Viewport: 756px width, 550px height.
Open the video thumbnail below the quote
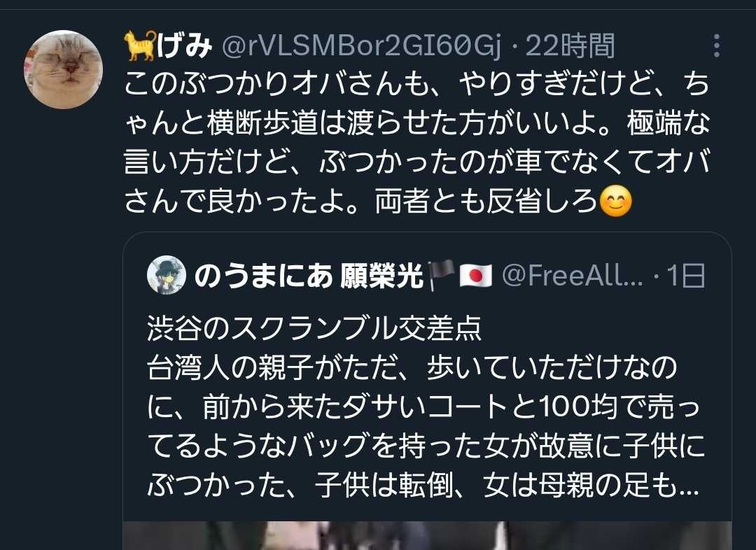click(x=427, y=535)
